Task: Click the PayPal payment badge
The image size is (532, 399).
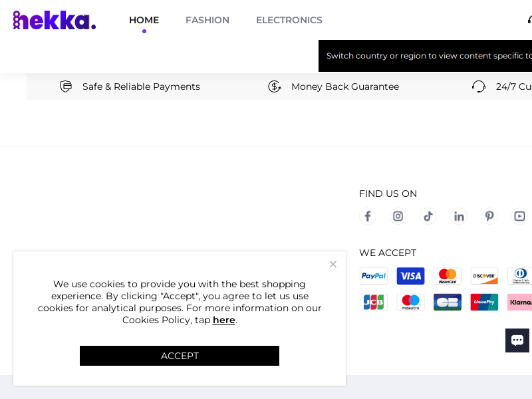Action: pyautogui.click(x=374, y=276)
